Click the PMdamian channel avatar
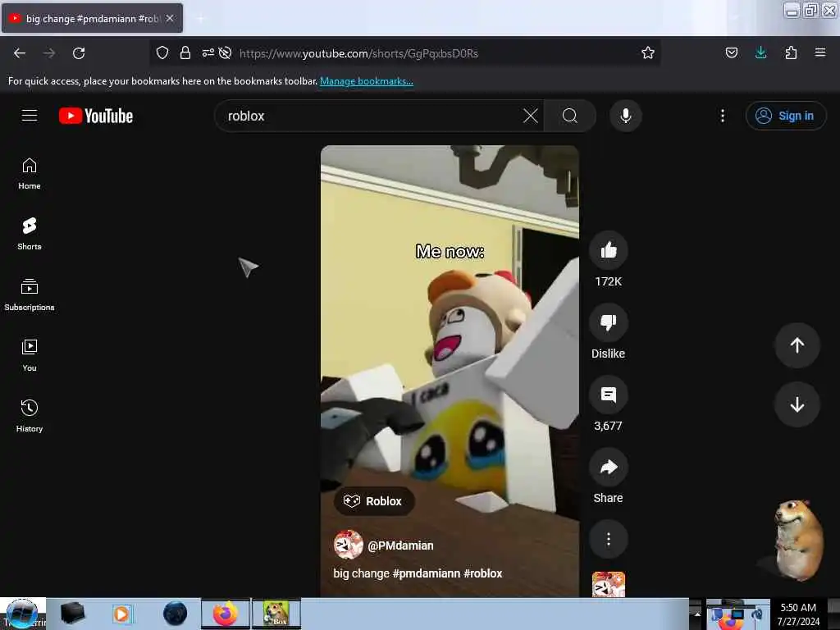840x630 pixels. [348, 546]
